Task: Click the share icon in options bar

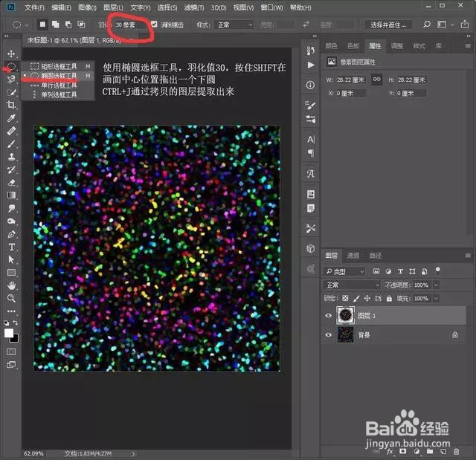Action: pyautogui.click(x=464, y=25)
